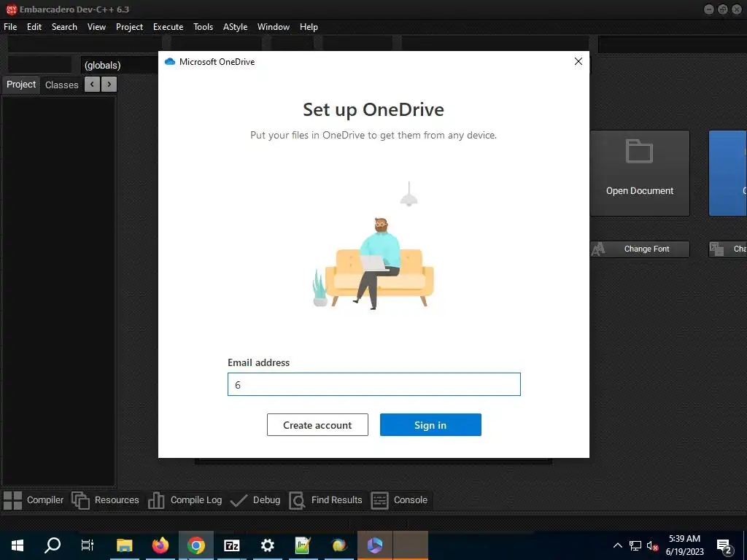Open the Console tab
Image resolution: width=747 pixels, height=560 pixels.
coord(399,500)
